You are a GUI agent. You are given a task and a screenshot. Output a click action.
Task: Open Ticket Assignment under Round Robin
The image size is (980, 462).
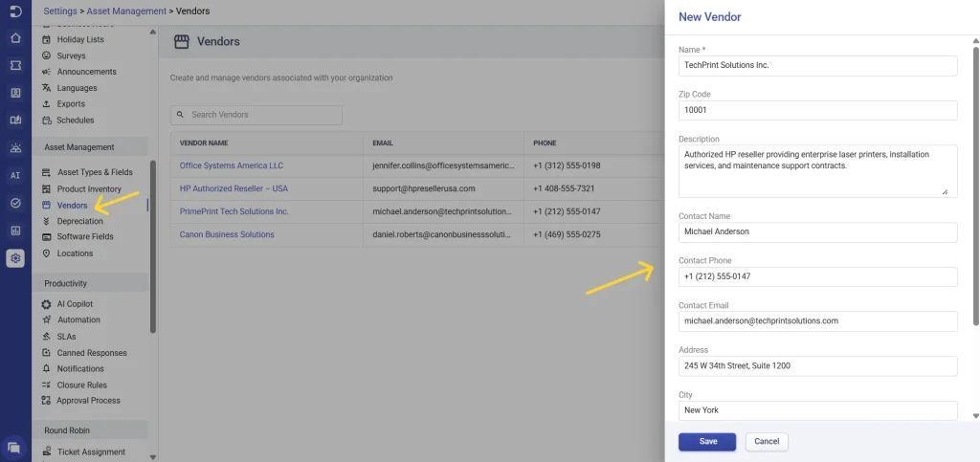[91, 452]
